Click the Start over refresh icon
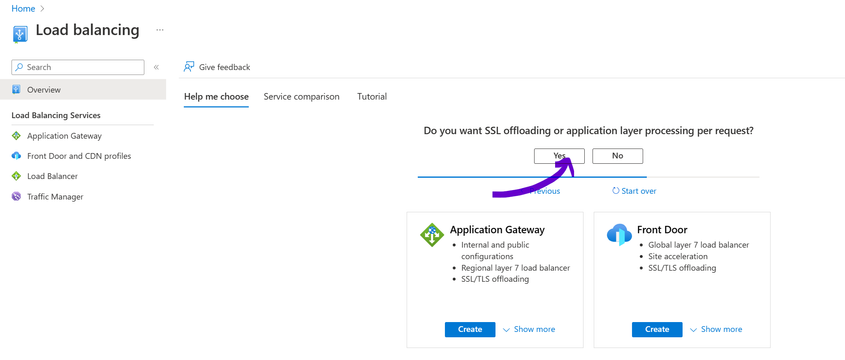845x360 pixels. (615, 191)
